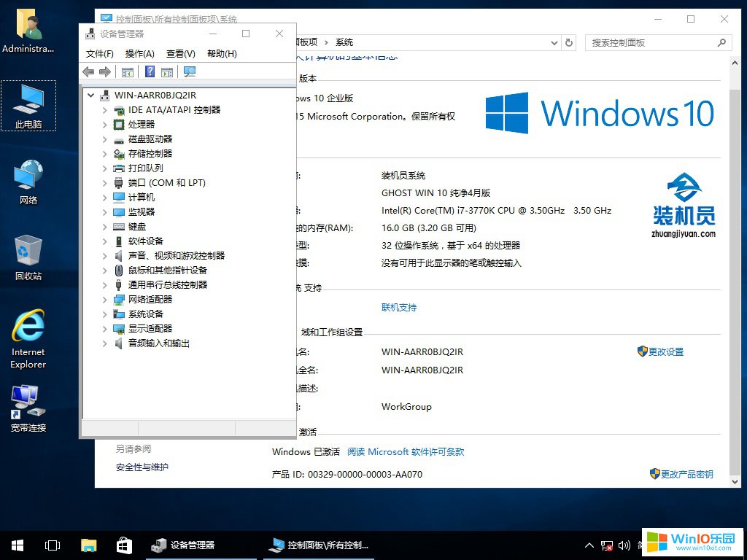Switch to 设备管理器 taskbar button

coord(201,545)
